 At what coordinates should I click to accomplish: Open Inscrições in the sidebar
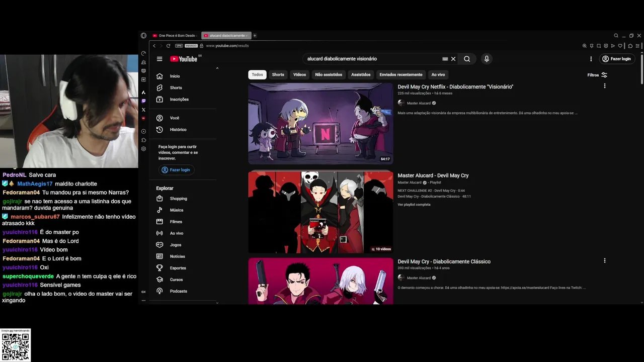pyautogui.click(x=183, y=100)
